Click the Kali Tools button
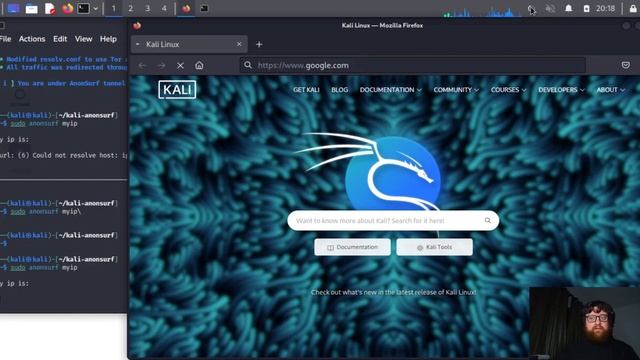The height and width of the screenshot is (360, 640). [x=434, y=247]
